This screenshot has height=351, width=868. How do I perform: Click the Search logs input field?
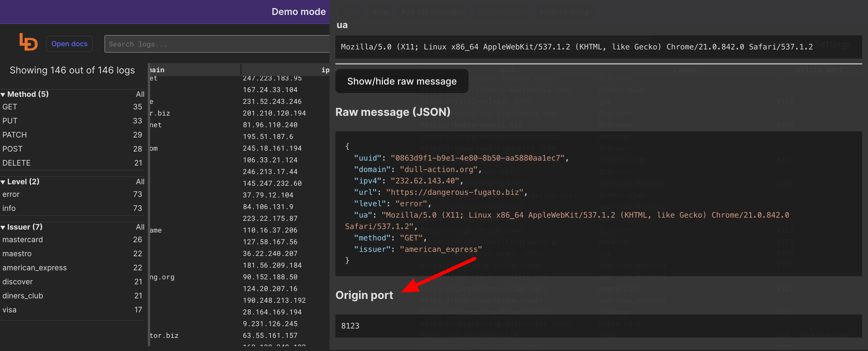(216, 44)
